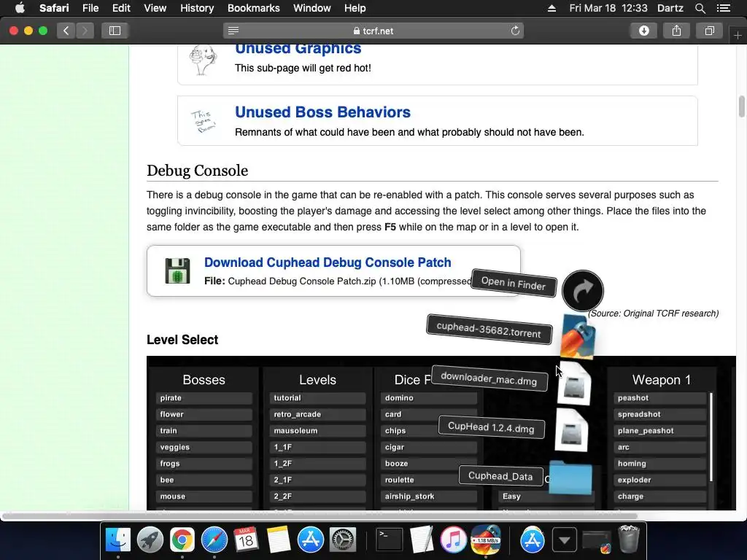Click the date and time in menu bar
747x560 pixels.
(608, 8)
